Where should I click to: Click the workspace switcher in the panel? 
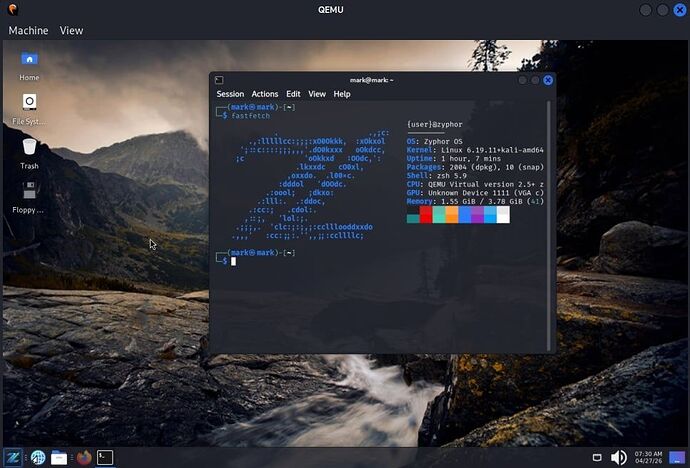(x=677, y=457)
